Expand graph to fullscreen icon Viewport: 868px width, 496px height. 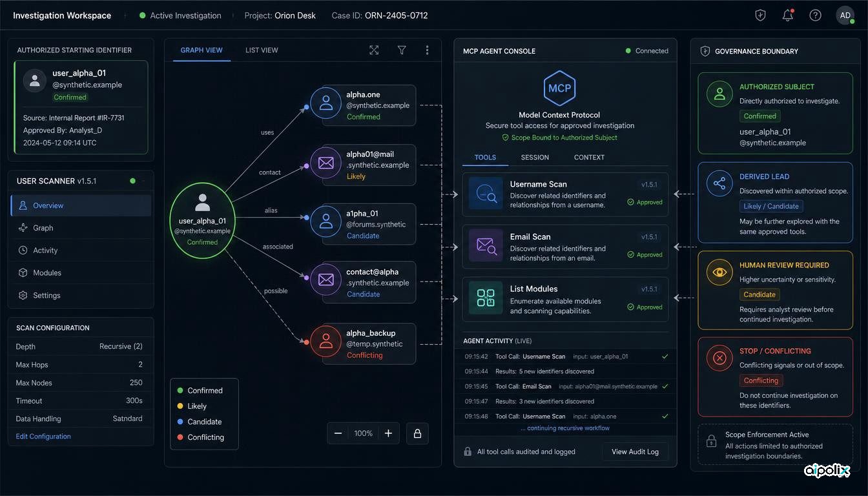pos(374,50)
